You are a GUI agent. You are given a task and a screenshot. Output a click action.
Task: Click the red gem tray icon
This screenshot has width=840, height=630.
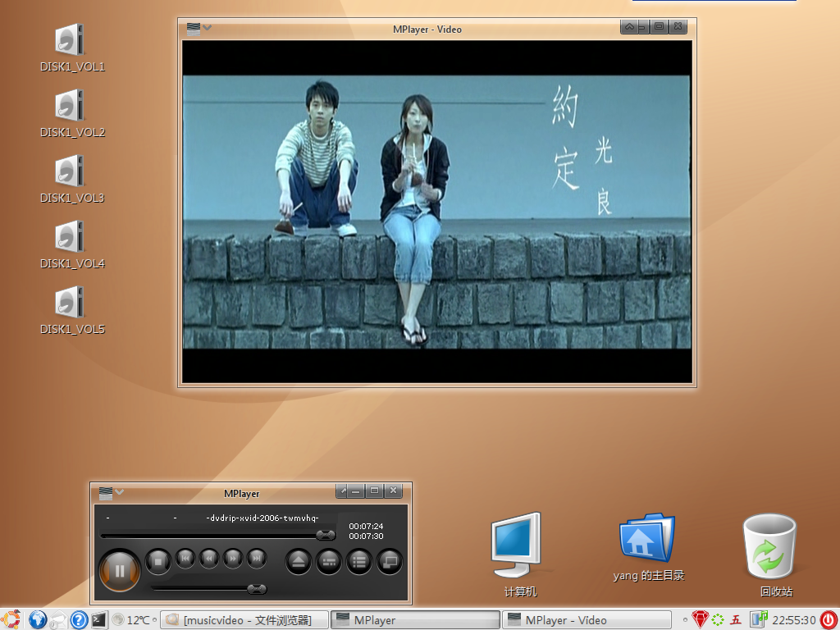pyautogui.click(x=700, y=620)
